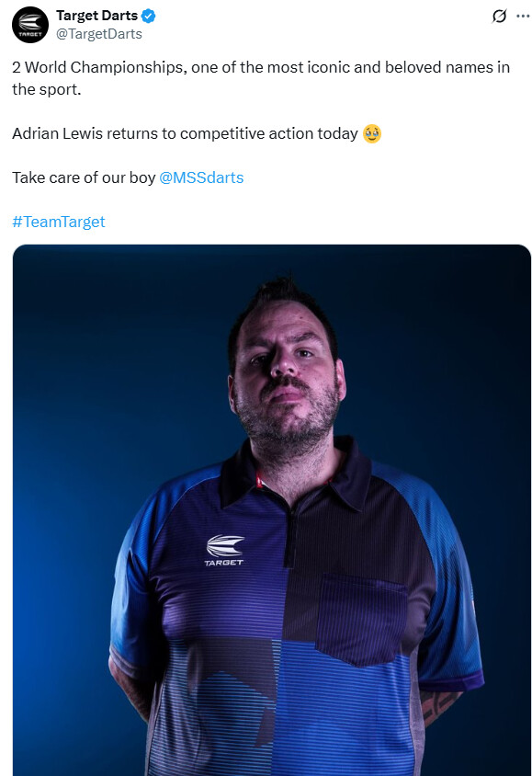The image size is (532, 776).
Task: Click the Target logo on the shirt
Action: (x=225, y=551)
